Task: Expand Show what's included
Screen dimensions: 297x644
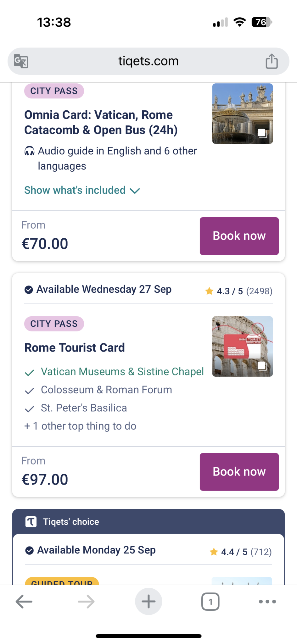Action: [82, 190]
